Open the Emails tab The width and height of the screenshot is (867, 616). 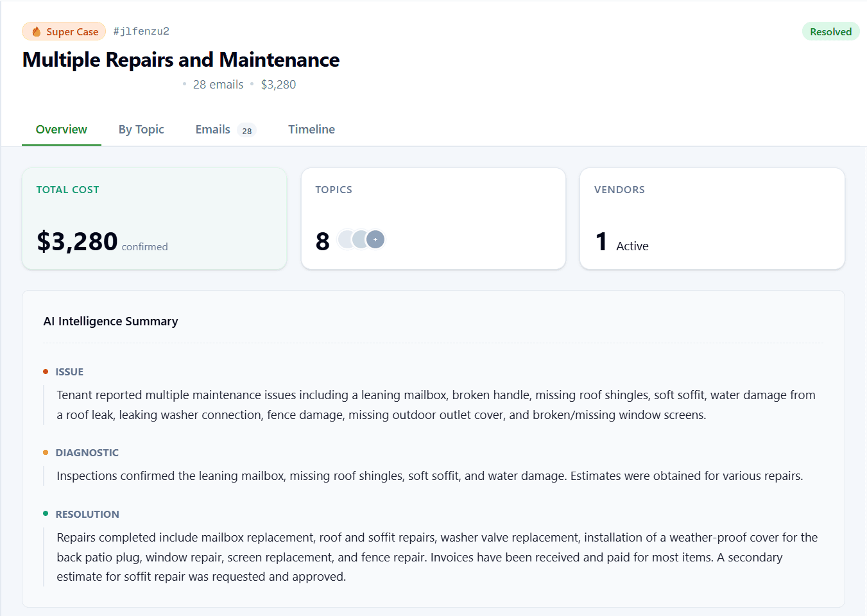pyautogui.click(x=213, y=130)
